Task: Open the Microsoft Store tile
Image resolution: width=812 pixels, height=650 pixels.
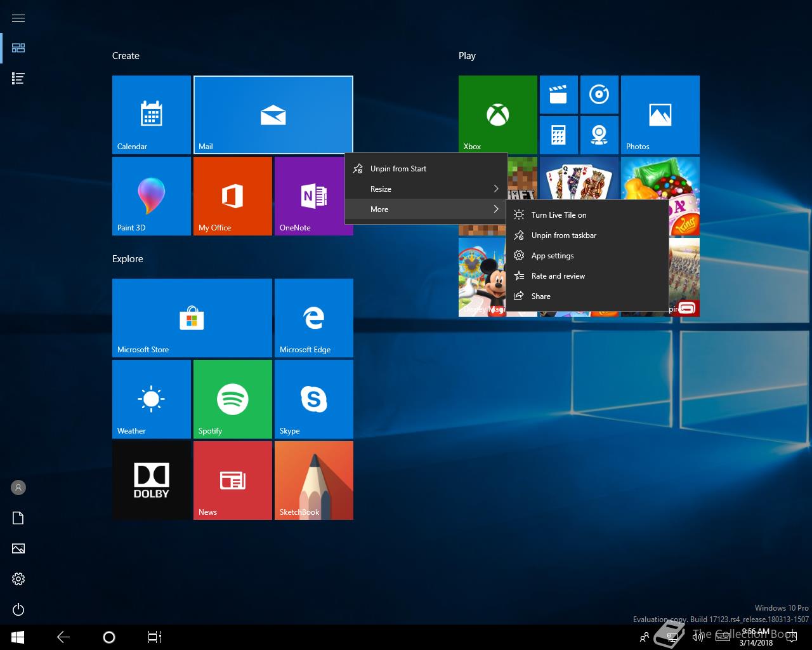Action: pos(192,318)
